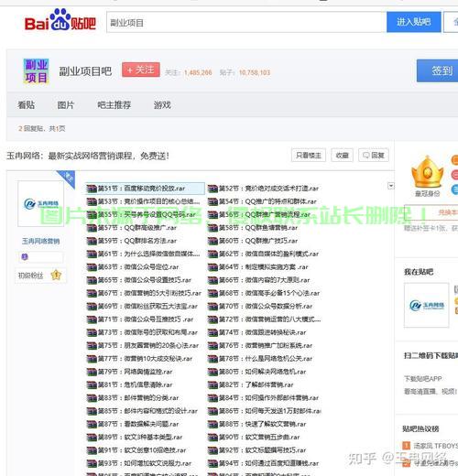The image size is (458, 476).
Task: Select file 第72节 微信营销运营的八大模式
Action: 265,319
